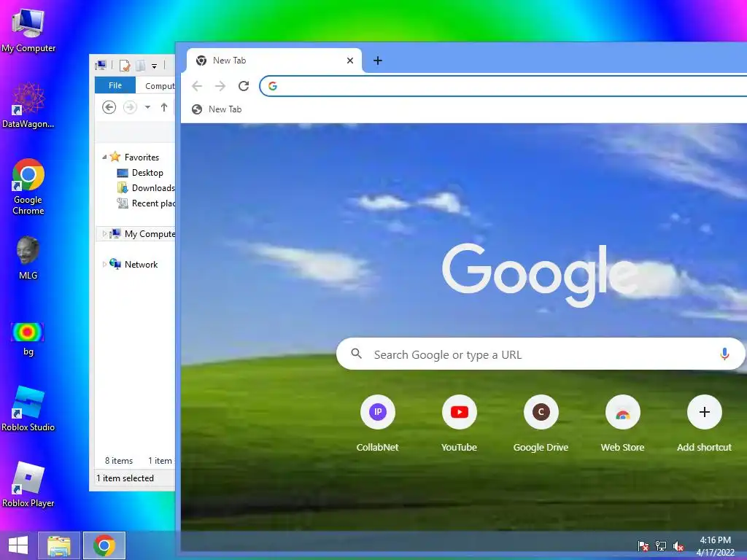The image size is (747, 560).
Task: Click the Explorer New folder quick access icon
Action: tap(141, 65)
